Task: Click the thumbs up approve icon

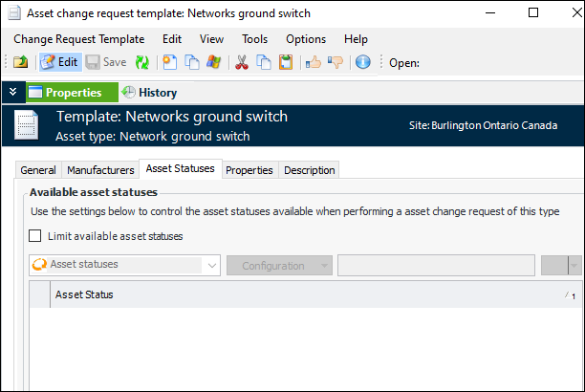Action: pos(313,63)
